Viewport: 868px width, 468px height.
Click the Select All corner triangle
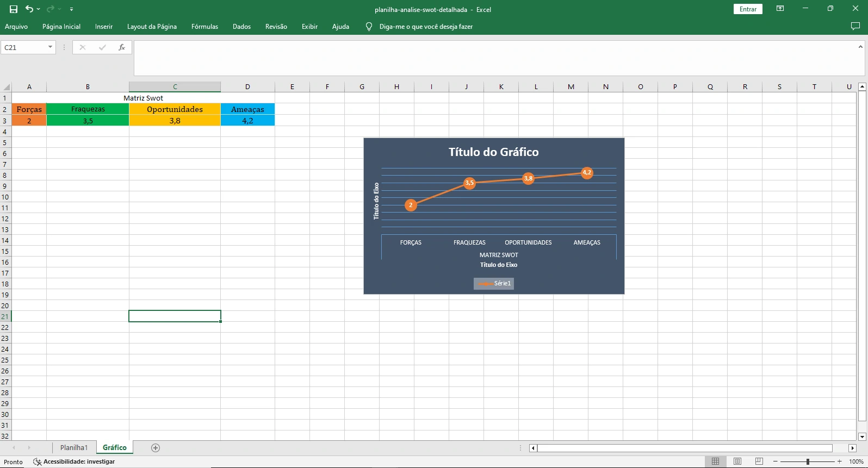coord(7,87)
